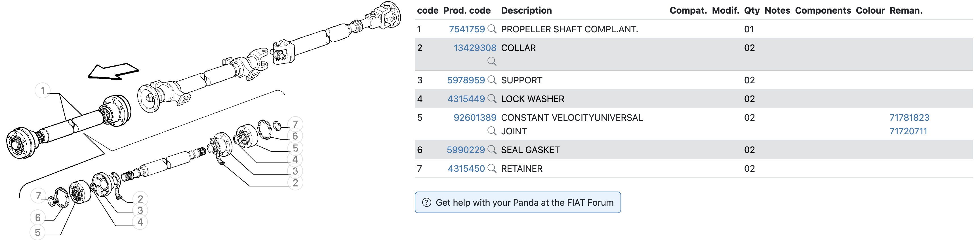
Task: Open seal gasket part number 5990229
Action: tap(466, 150)
